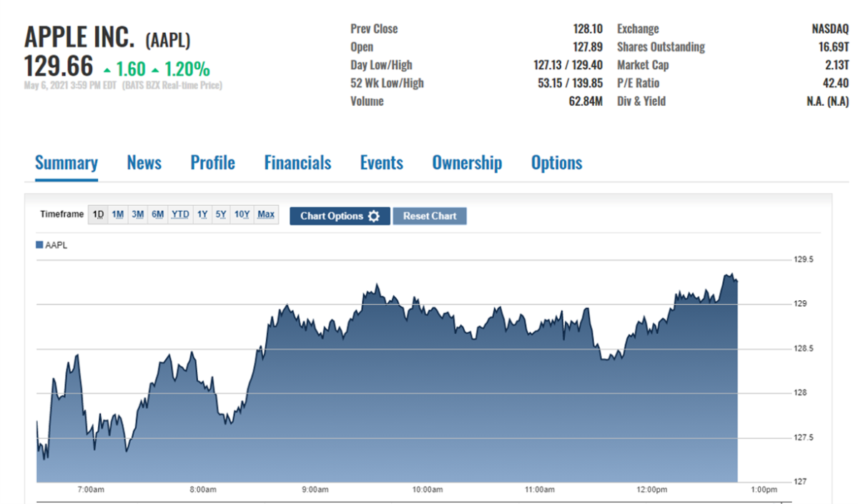Click the May 6, 2021 3:59 PM timestamp
Viewport: 858px width, 504px height.
click(69, 86)
